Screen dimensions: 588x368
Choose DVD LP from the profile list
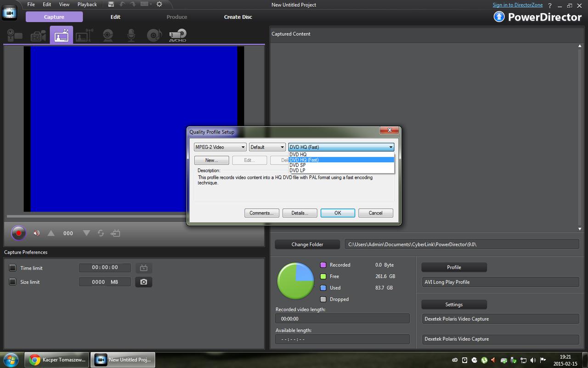tap(341, 170)
